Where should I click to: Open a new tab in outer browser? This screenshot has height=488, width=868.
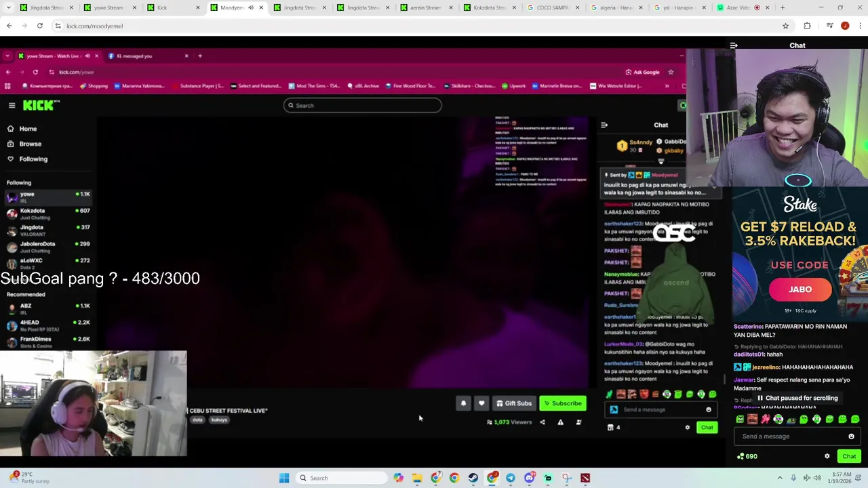click(783, 7)
